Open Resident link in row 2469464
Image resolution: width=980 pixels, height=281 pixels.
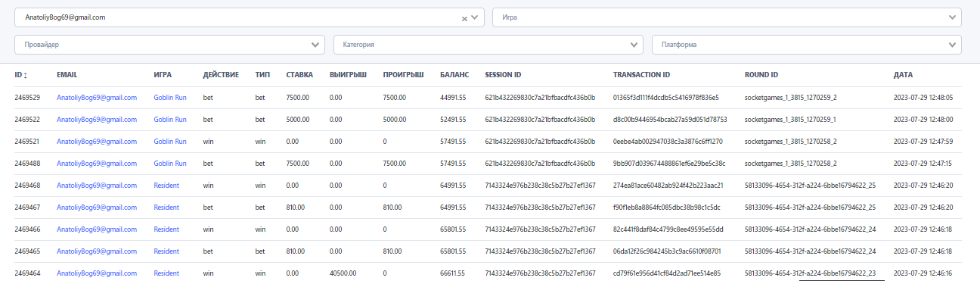tap(166, 273)
